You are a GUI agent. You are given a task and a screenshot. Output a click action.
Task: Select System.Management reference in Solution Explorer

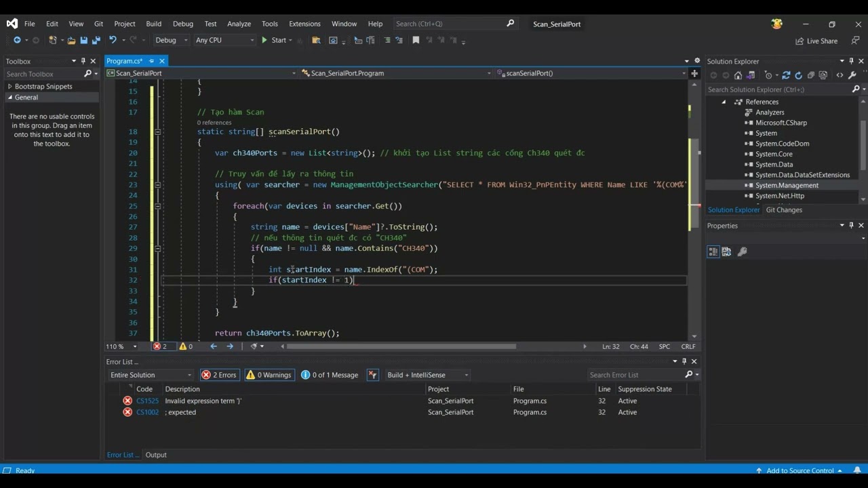(x=787, y=186)
